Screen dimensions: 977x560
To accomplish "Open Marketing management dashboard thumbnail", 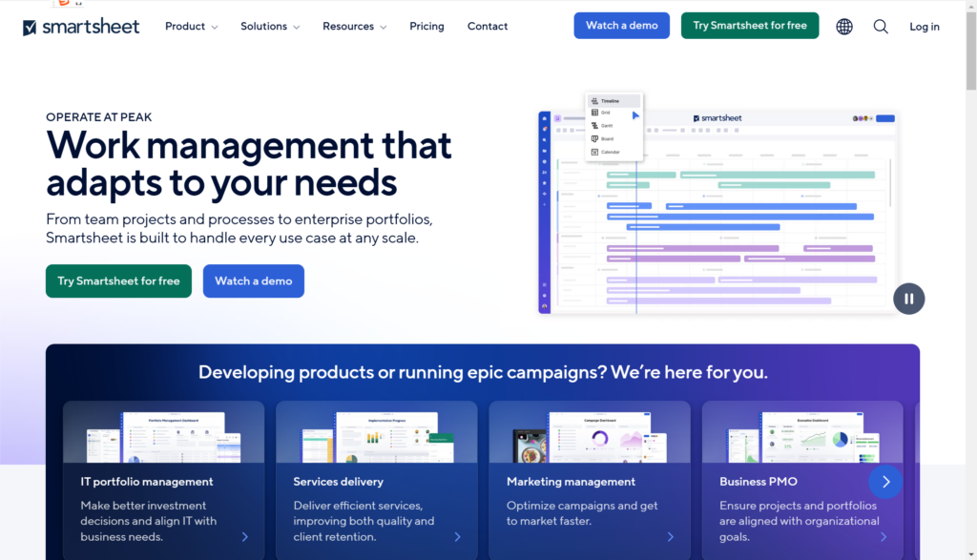I will tap(590, 436).
